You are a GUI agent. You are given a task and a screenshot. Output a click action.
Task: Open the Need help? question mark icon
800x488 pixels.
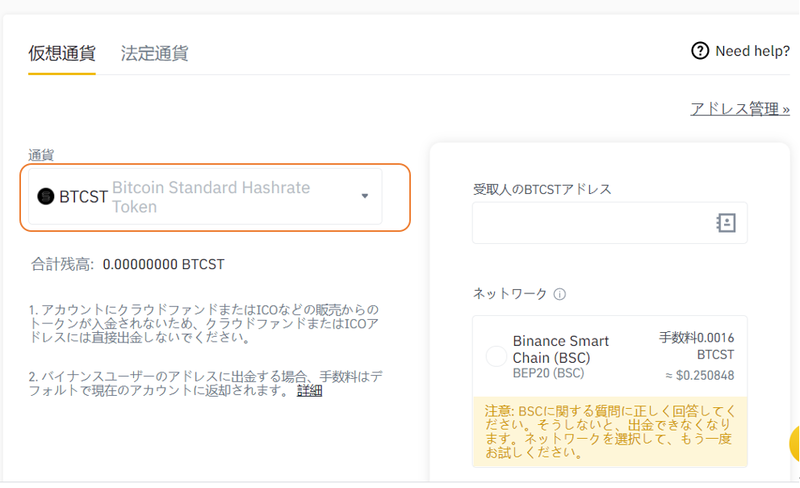click(x=700, y=51)
